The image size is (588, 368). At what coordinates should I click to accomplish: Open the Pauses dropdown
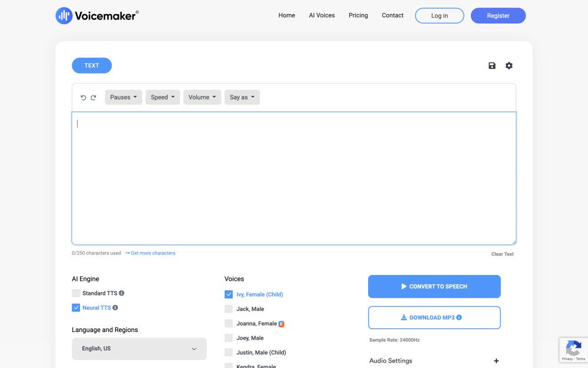(x=123, y=98)
